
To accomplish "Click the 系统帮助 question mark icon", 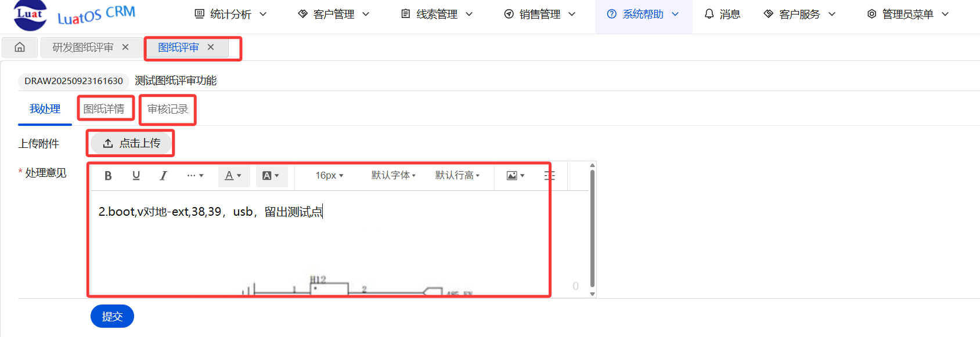I will (612, 14).
